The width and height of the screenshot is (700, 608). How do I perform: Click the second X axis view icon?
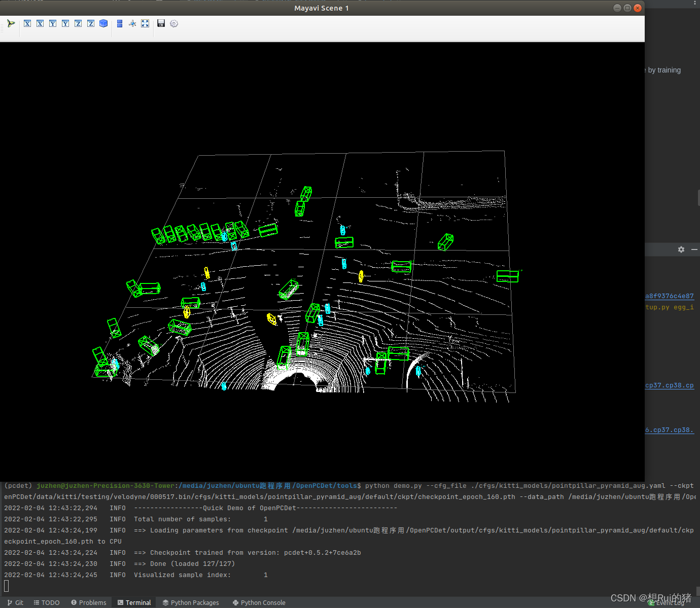(40, 23)
